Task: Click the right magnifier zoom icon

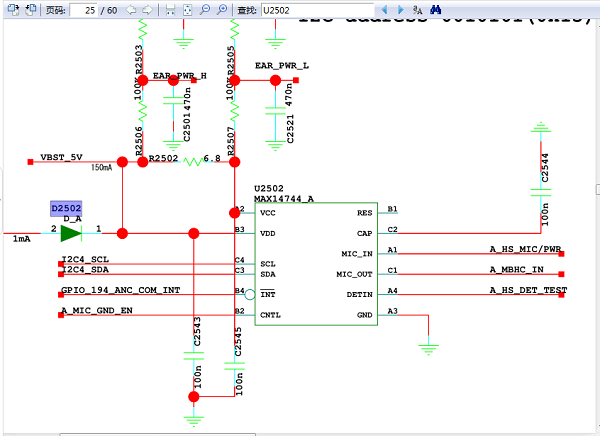Action: click(221, 9)
